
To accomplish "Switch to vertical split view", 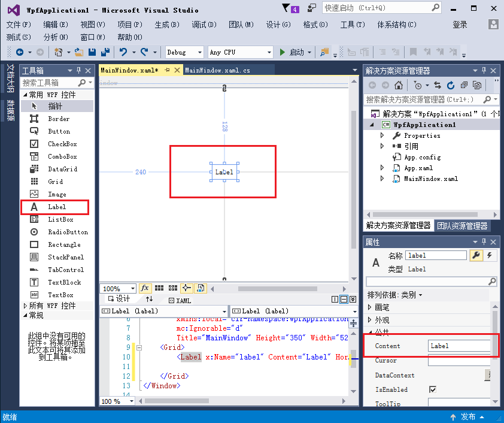I will click(335, 300).
